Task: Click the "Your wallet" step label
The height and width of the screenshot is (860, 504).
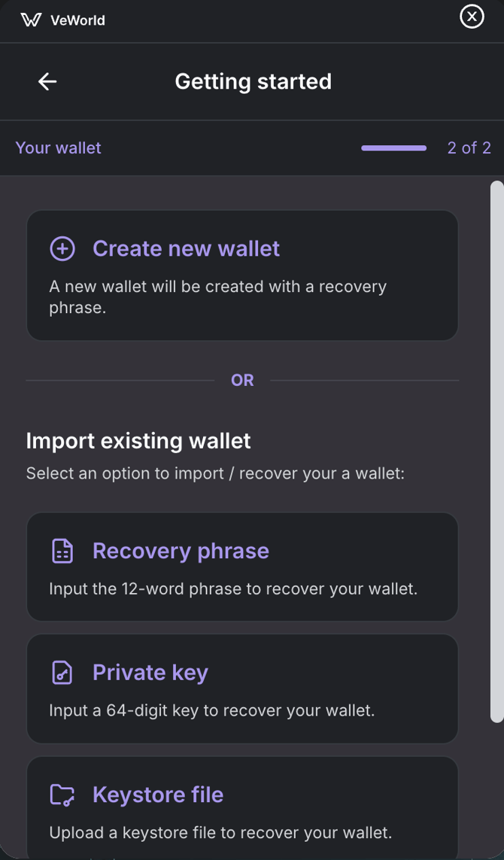Action: click(58, 148)
